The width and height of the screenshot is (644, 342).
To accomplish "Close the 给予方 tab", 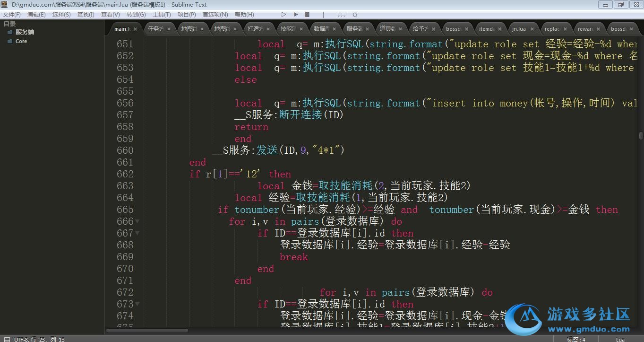I will (x=433, y=29).
